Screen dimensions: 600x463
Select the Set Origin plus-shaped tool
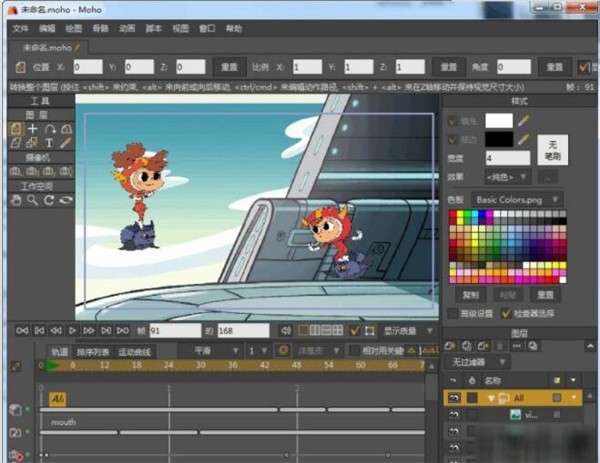33,129
